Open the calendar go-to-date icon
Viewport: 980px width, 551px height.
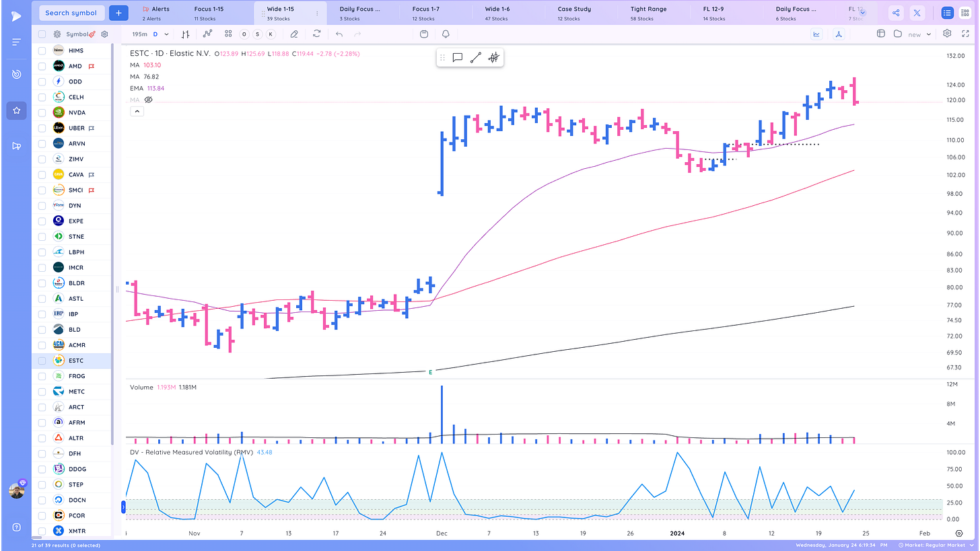coord(423,34)
